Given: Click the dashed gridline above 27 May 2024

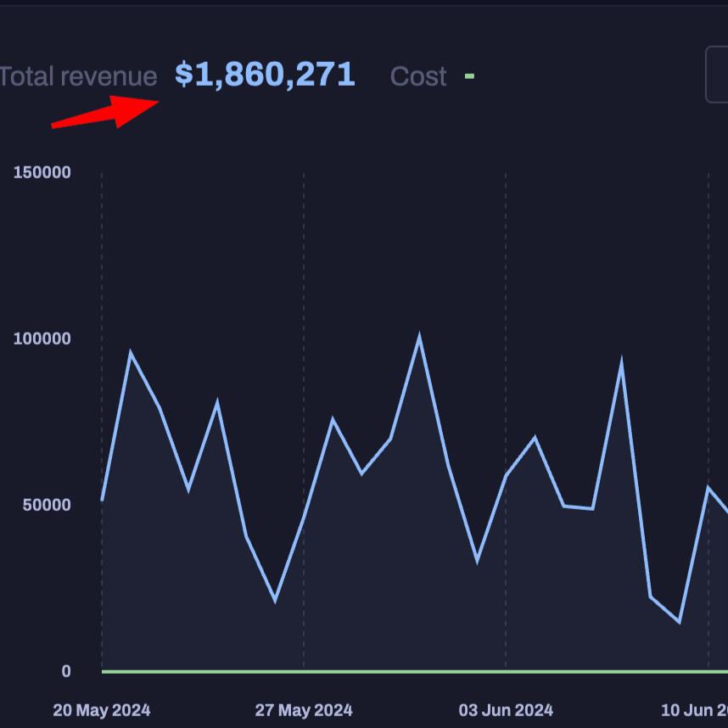Looking at the screenshot, I should tap(304, 255).
